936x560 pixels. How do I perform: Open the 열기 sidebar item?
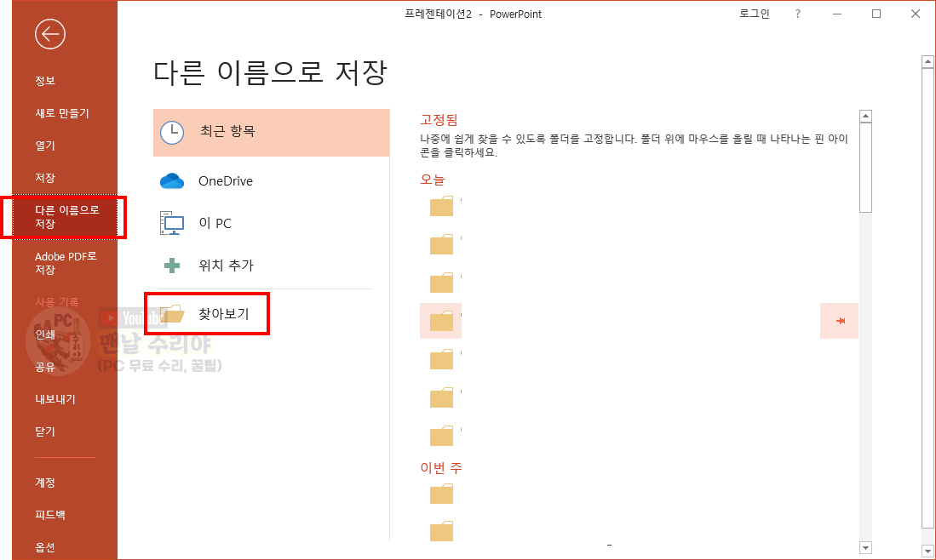coord(45,145)
